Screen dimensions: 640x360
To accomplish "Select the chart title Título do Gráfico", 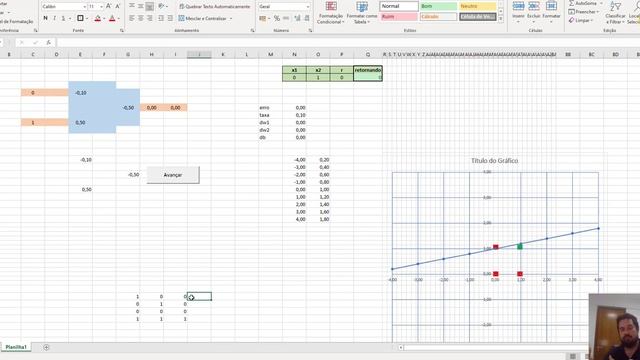I will click(x=494, y=161).
